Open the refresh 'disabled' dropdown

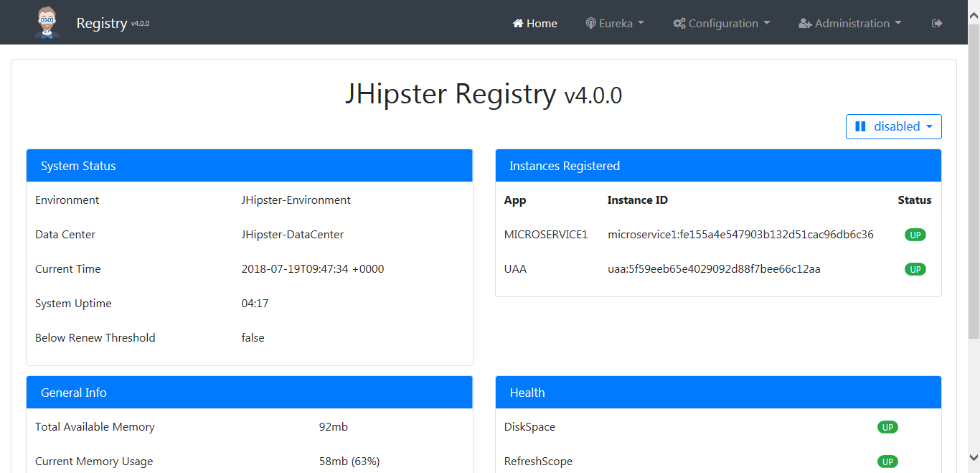tap(894, 126)
